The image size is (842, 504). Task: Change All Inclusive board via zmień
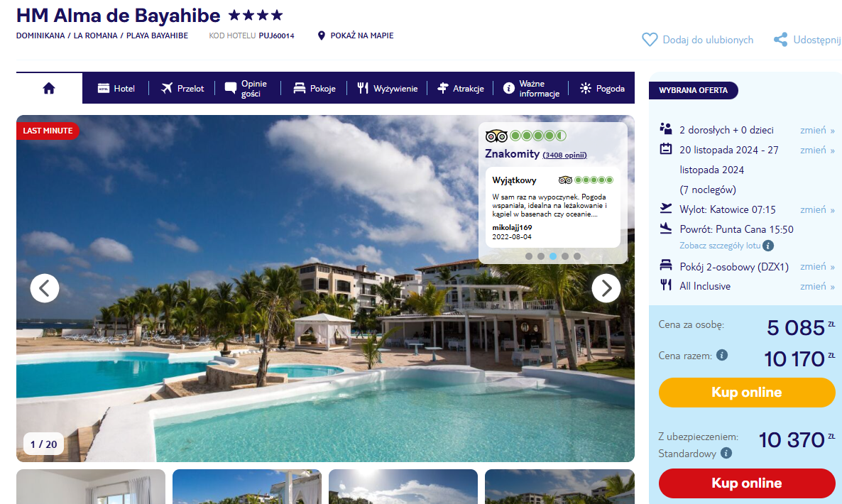(x=816, y=286)
